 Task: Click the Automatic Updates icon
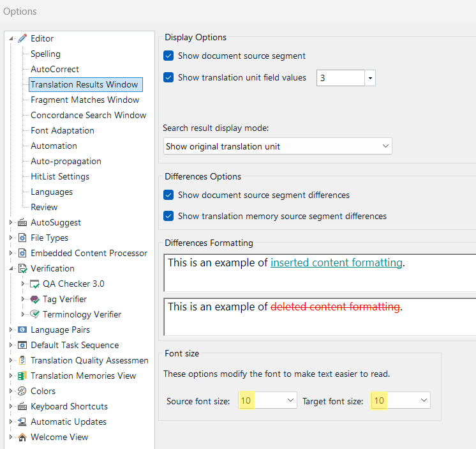22,422
